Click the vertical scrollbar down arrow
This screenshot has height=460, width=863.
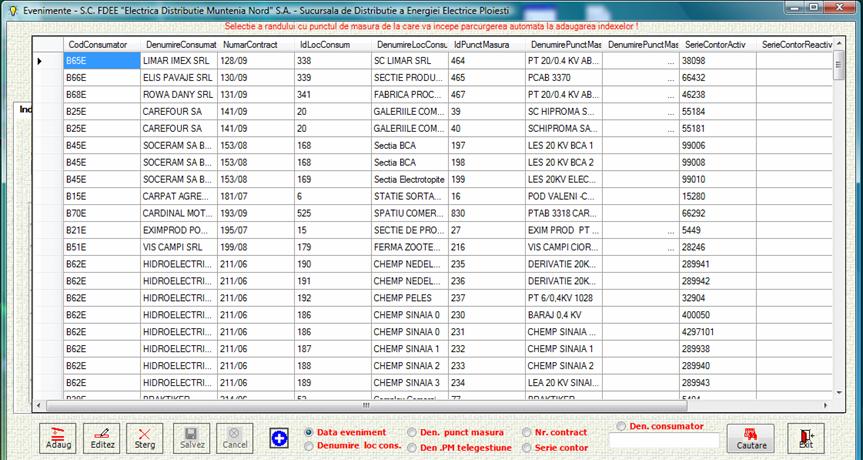(839, 392)
